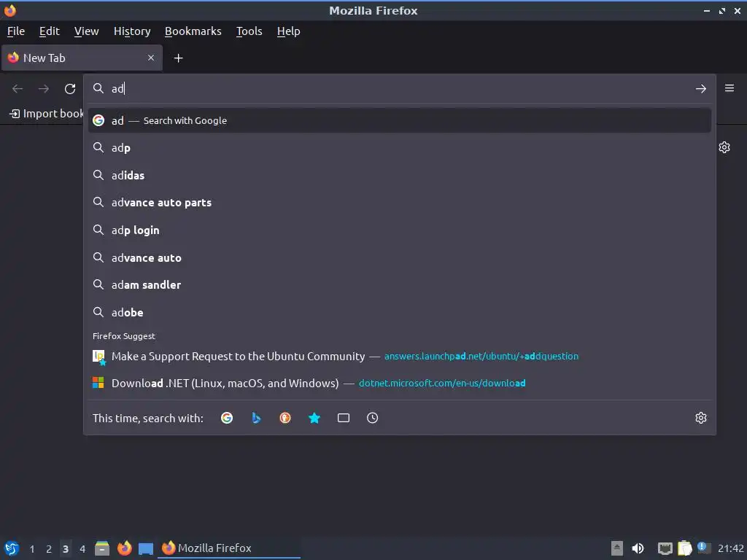Launch the file manager from the taskbar
This screenshot has height=560, width=747.
tap(102, 548)
